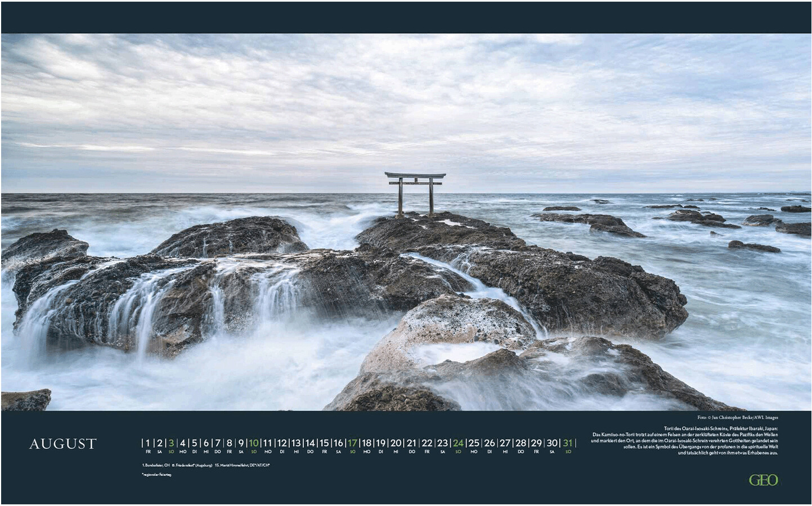Click the Bundesfeier holiday note
Screen dimensions: 812x506
(x=156, y=465)
